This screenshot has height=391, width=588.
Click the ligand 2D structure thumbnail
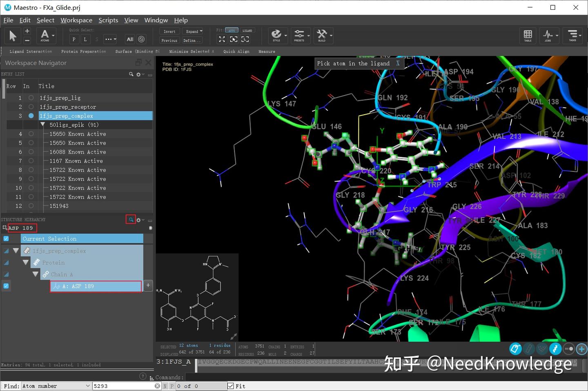click(197, 296)
